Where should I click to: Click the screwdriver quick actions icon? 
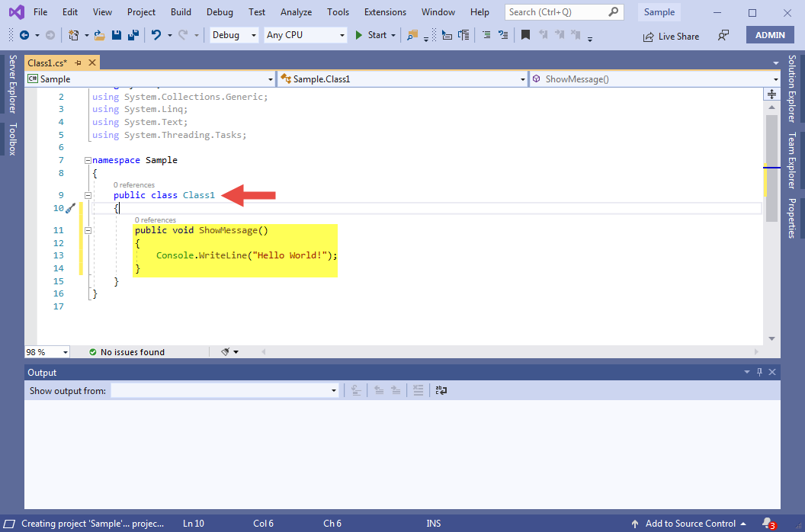tap(71, 208)
